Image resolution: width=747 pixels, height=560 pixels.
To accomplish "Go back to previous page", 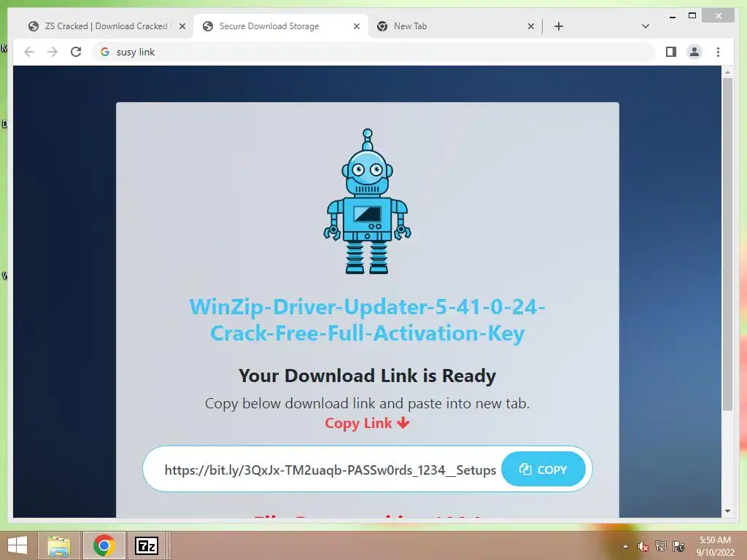I will click(29, 52).
